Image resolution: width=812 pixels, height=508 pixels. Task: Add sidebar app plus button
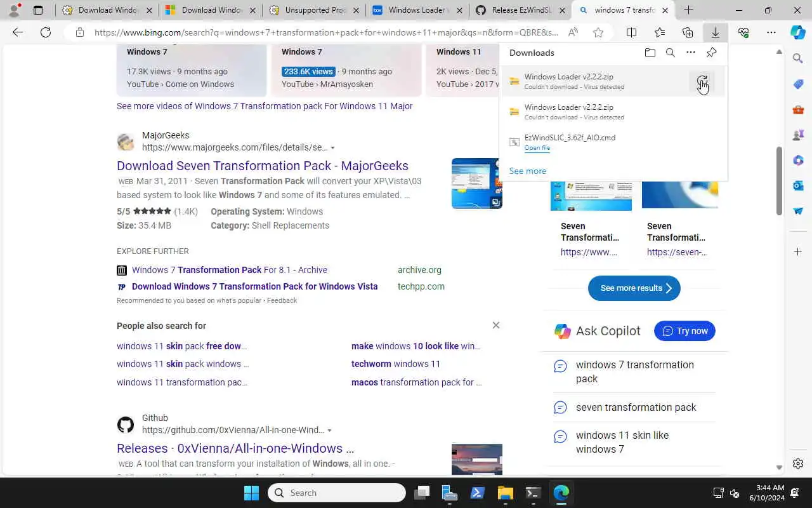[x=798, y=252]
